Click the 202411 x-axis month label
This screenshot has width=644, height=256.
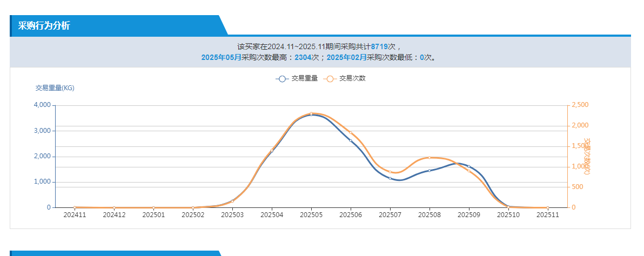[x=75, y=215]
